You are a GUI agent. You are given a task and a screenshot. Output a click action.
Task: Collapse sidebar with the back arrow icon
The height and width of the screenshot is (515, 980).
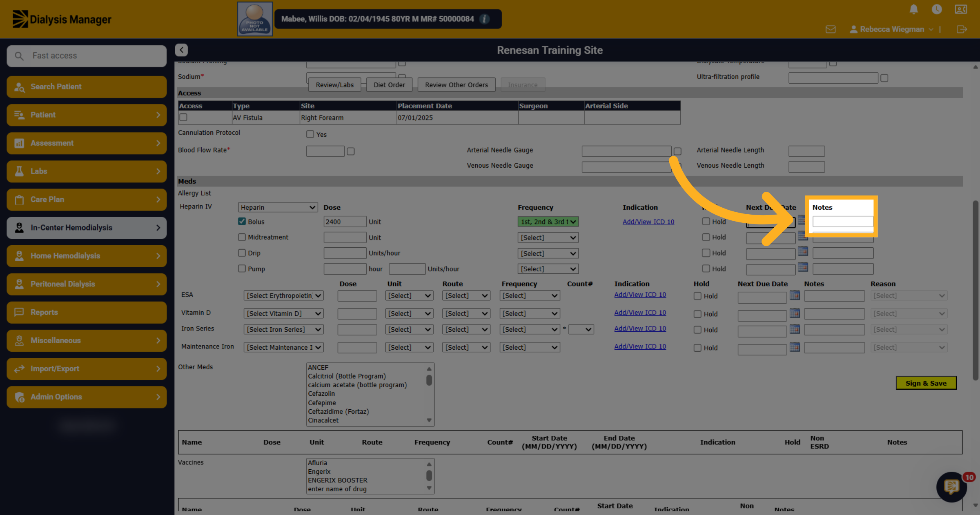coord(181,50)
